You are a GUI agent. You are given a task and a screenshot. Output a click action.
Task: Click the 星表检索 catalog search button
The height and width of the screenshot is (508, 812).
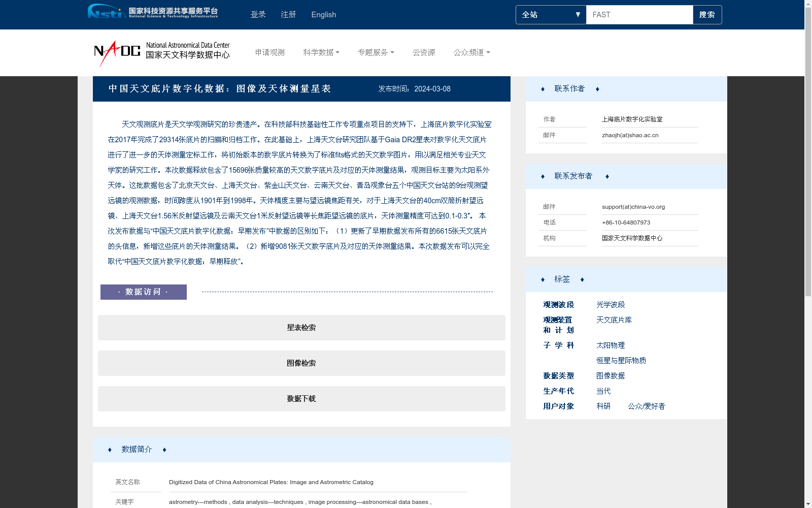point(301,328)
